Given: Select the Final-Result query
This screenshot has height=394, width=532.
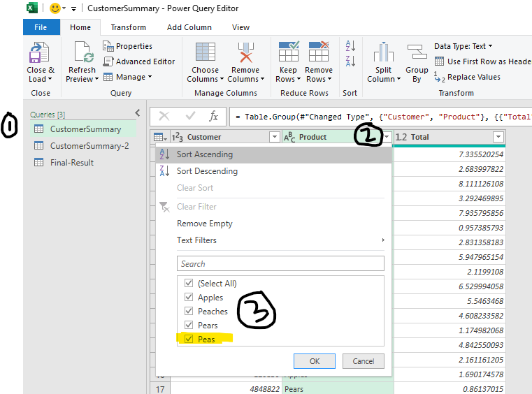Looking at the screenshot, I should 83,162.
